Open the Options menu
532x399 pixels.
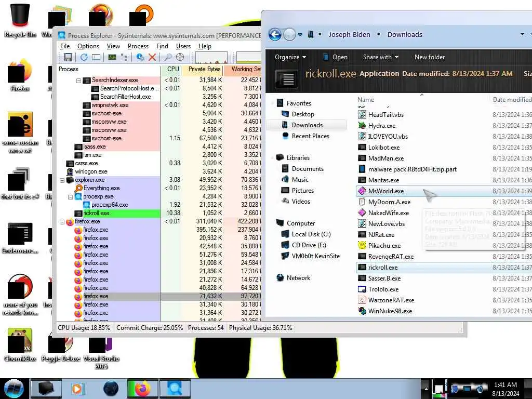pyautogui.click(x=88, y=46)
